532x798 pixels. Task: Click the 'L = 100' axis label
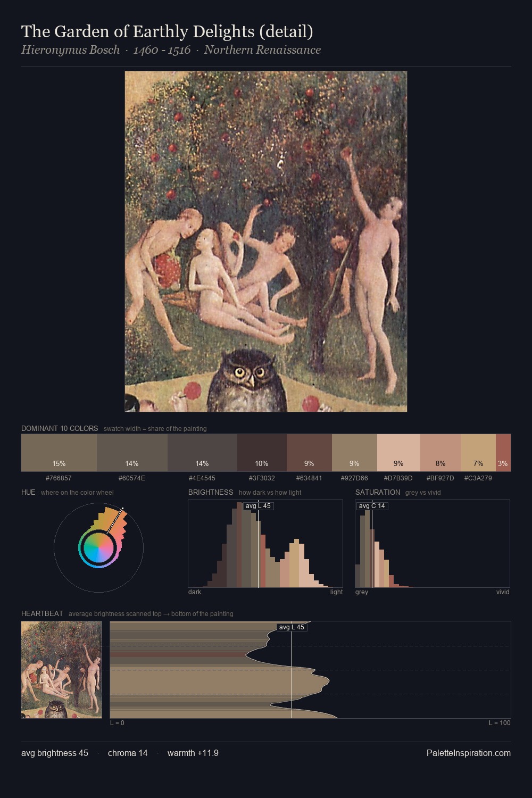pos(500,723)
